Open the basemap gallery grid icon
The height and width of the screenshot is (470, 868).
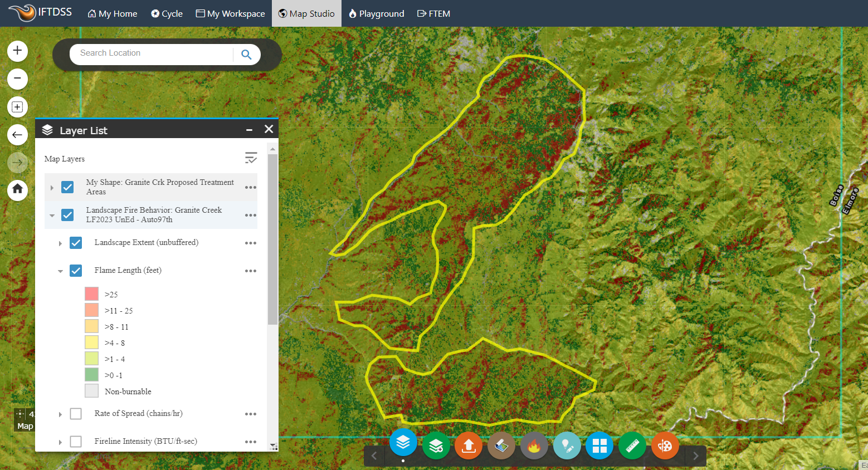pos(599,445)
